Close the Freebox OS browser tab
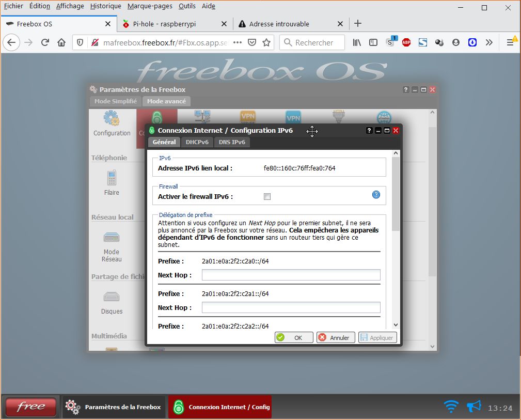 tap(107, 24)
